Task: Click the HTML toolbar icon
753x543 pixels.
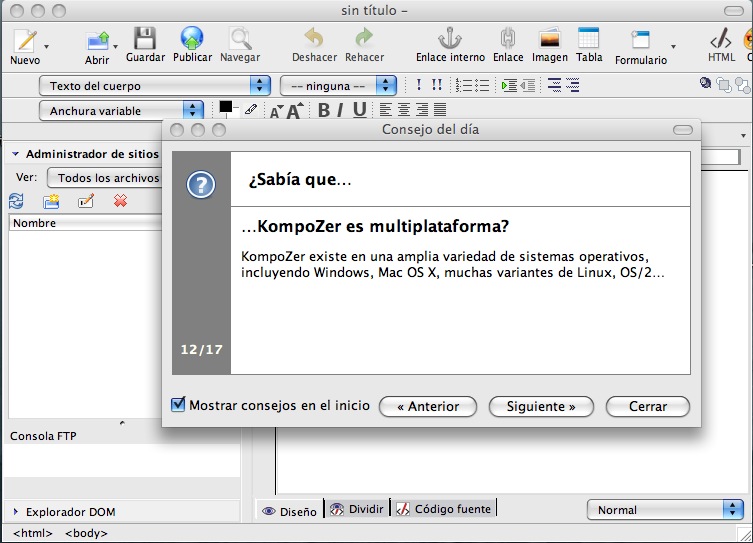Action: (721, 45)
